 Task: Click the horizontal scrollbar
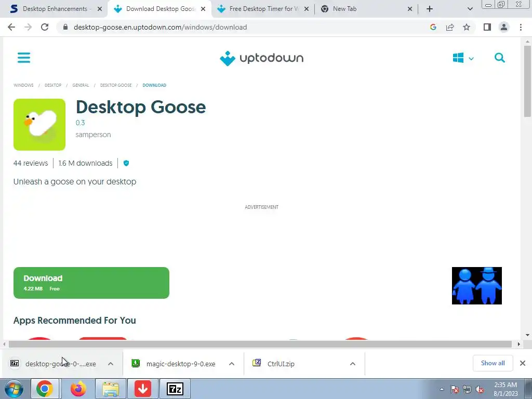point(260,344)
